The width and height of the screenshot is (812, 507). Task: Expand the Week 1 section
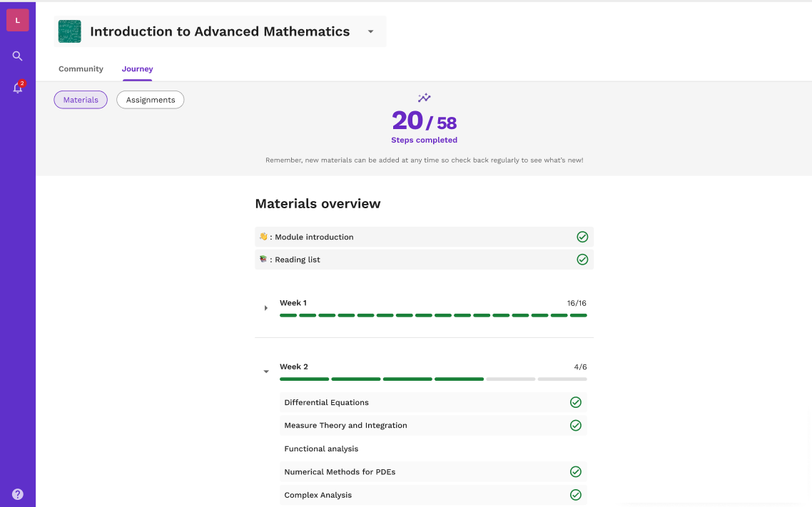click(x=266, y=308)
